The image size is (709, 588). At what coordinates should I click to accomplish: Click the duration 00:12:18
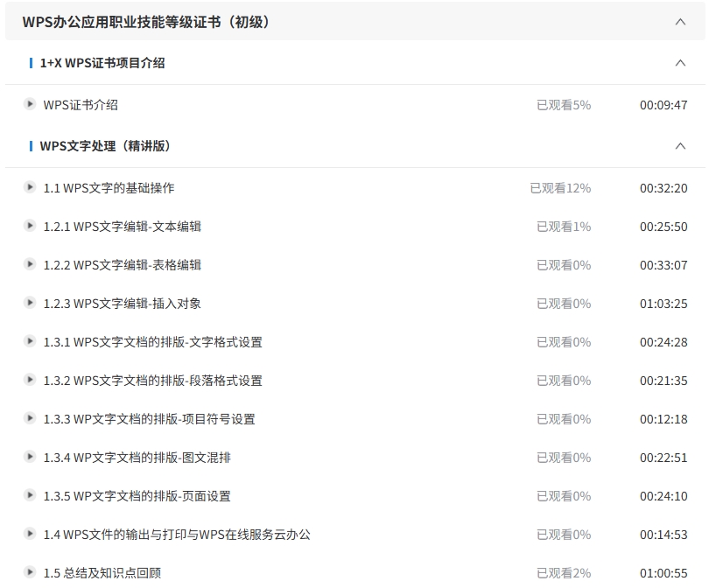663,419
